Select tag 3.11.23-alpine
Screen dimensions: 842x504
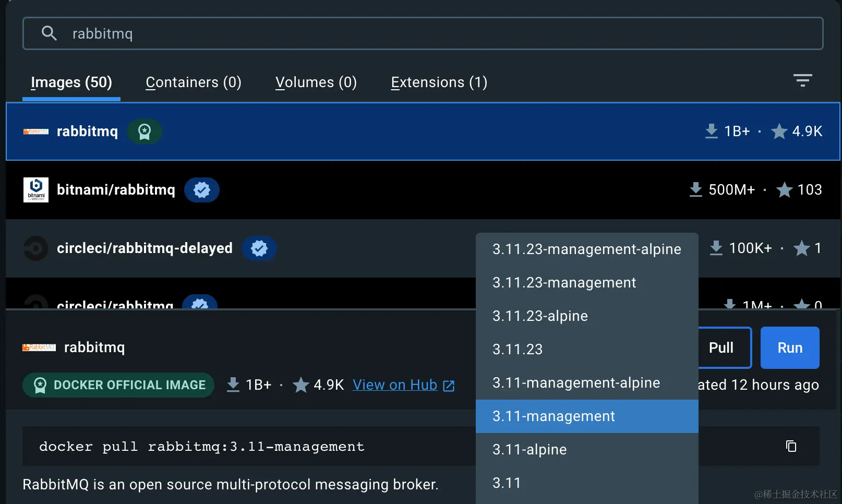pyautogui.click(x=587, y=316)
